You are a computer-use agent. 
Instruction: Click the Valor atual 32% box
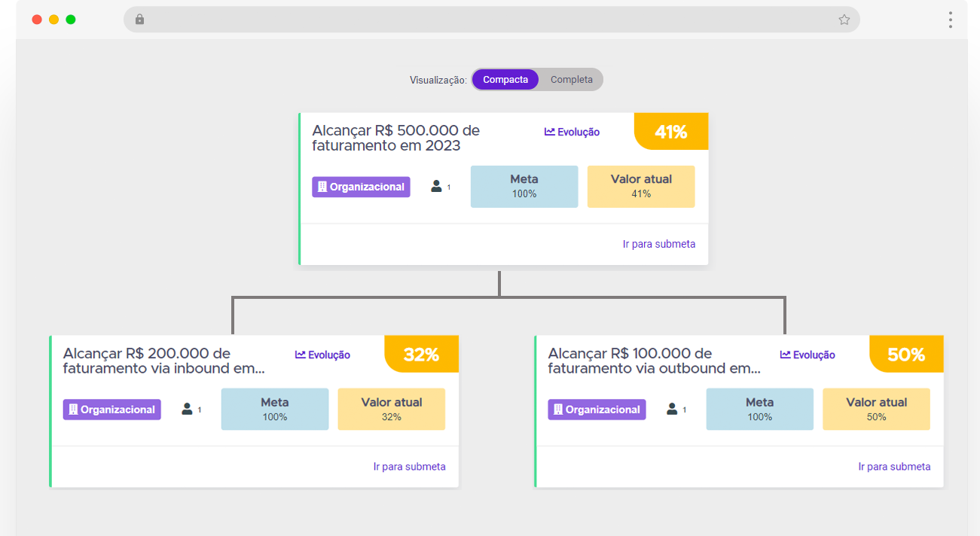[391, 409]
